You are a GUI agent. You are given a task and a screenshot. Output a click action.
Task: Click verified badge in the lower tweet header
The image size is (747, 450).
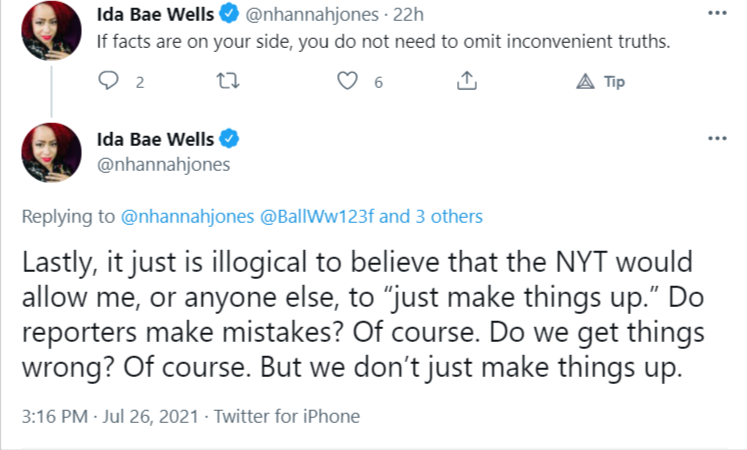tap(227, 138)
